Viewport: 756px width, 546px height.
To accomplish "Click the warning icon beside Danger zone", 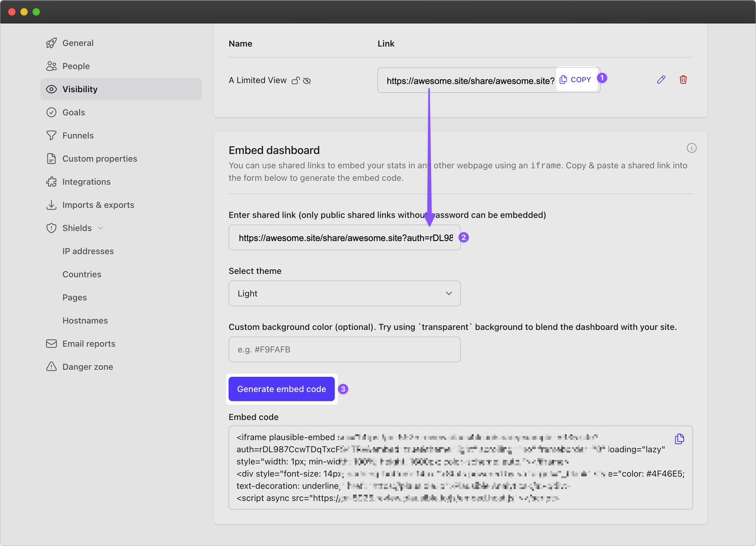I will [x=51, y=366].
